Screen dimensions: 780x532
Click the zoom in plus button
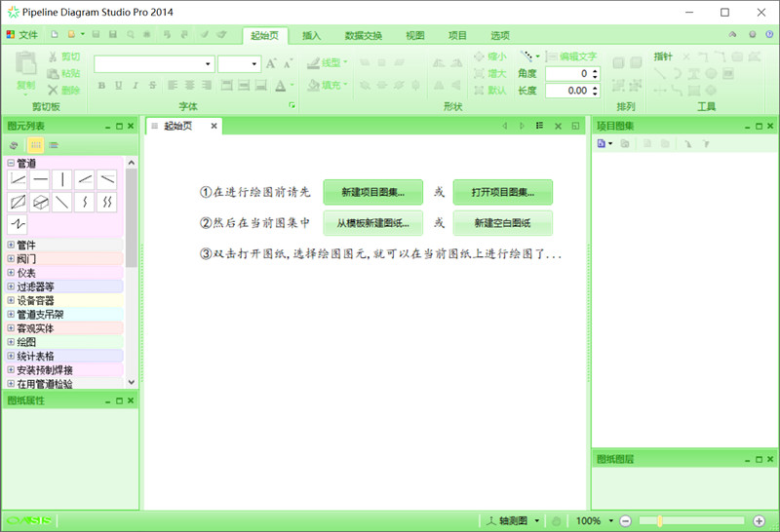point(760,521)
